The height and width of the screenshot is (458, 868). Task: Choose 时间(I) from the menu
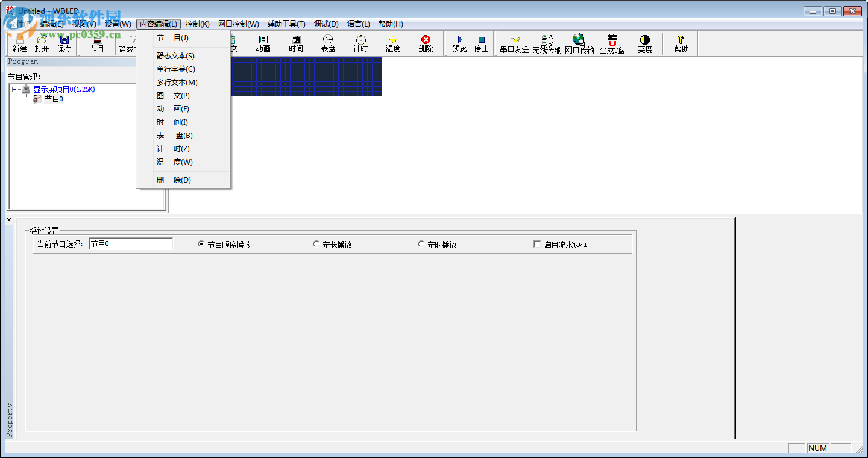tap(184, 122)
